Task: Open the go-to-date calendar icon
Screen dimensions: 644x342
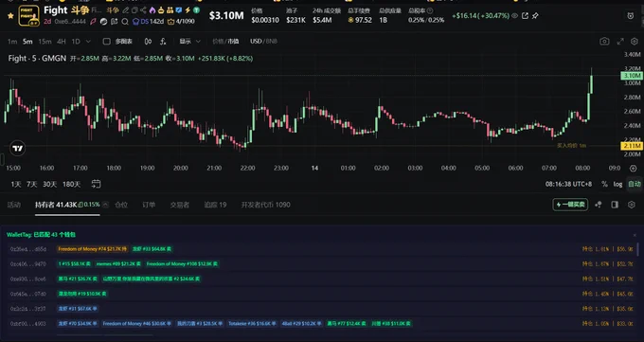Action: [x=96, y=184]
